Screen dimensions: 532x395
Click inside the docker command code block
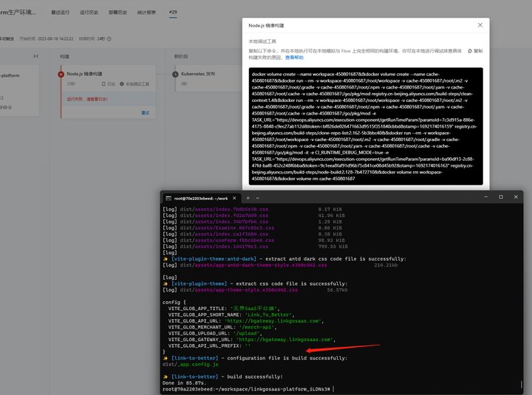[366, 126]
